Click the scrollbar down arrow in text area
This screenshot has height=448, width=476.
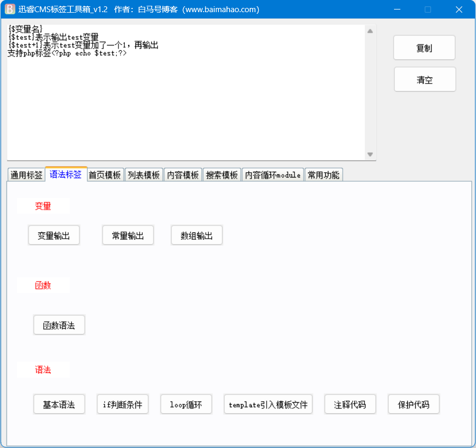click(x=370, y=154)
